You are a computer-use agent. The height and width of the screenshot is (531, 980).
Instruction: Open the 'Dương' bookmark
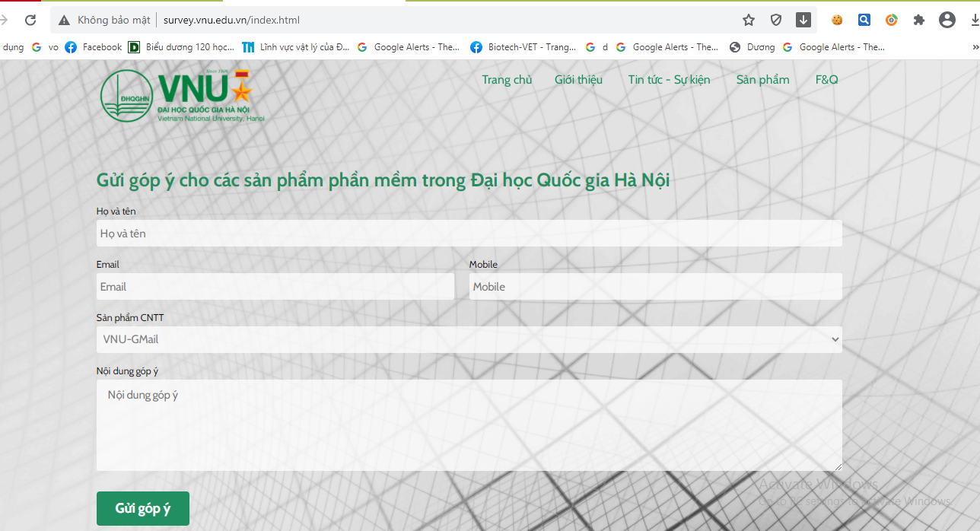(752, 47)
